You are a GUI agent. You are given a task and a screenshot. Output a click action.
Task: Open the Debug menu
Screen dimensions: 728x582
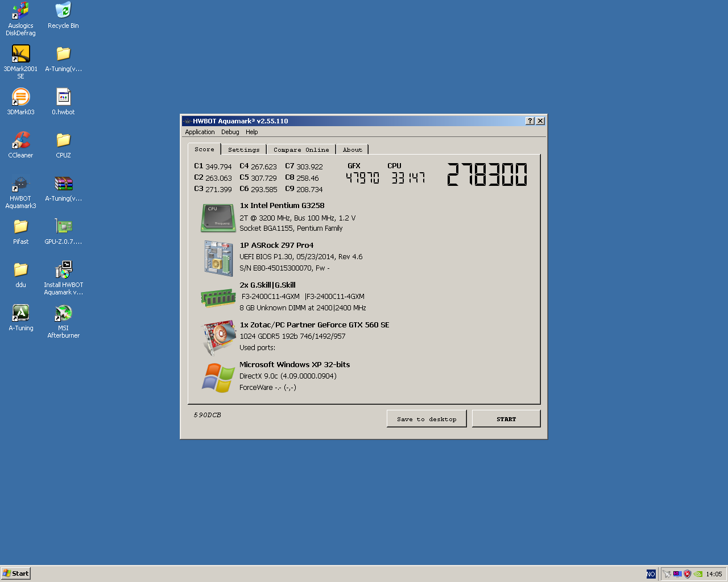click(x=230, y=132)
